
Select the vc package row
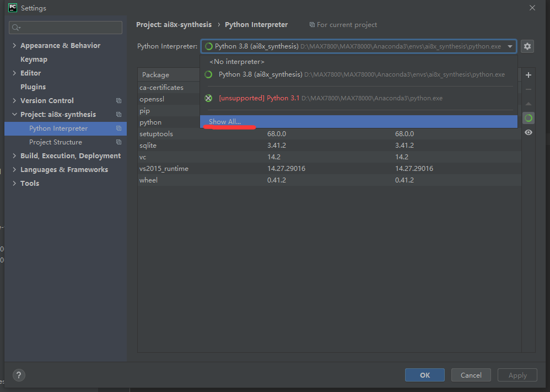click(330, 157)
